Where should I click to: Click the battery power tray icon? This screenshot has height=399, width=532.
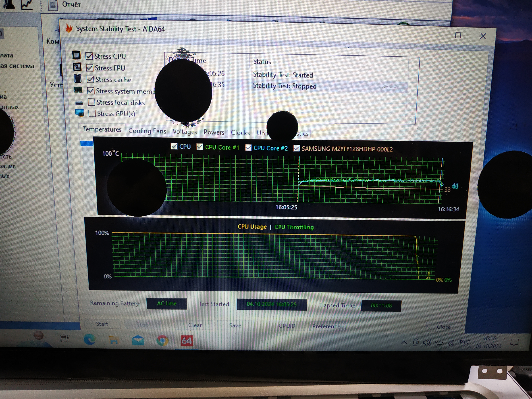tap(439, 342)
